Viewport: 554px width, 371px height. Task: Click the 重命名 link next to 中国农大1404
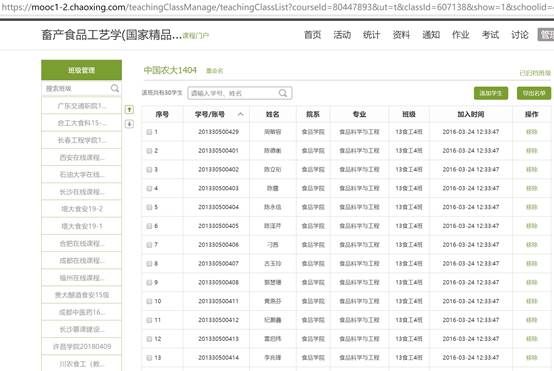click(214, 71)
